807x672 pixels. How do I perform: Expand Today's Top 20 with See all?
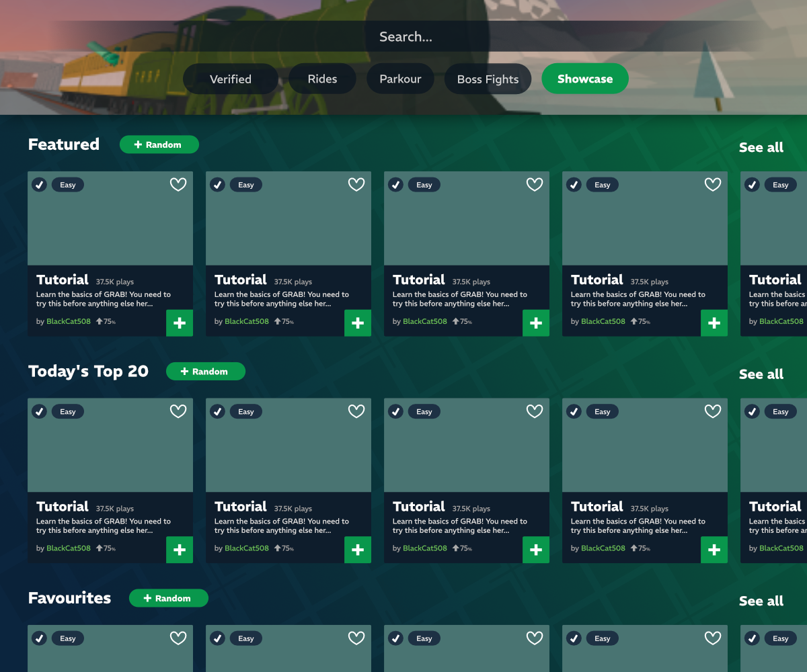[x=761, y=374]
